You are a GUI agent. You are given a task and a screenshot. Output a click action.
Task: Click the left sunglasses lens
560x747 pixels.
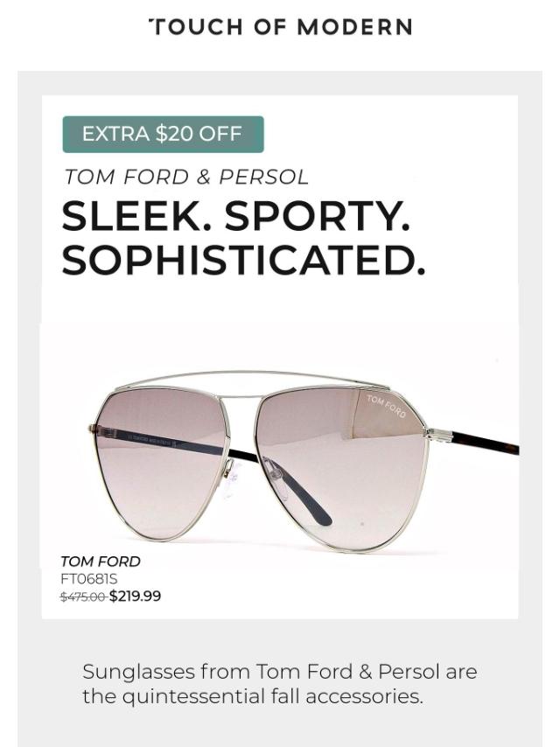164,464
